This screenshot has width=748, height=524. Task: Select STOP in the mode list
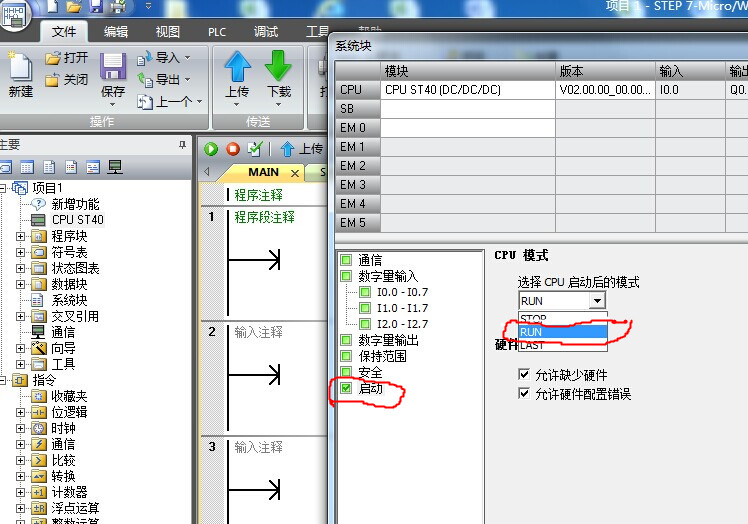pyautogui.click(x=563, y=318)
